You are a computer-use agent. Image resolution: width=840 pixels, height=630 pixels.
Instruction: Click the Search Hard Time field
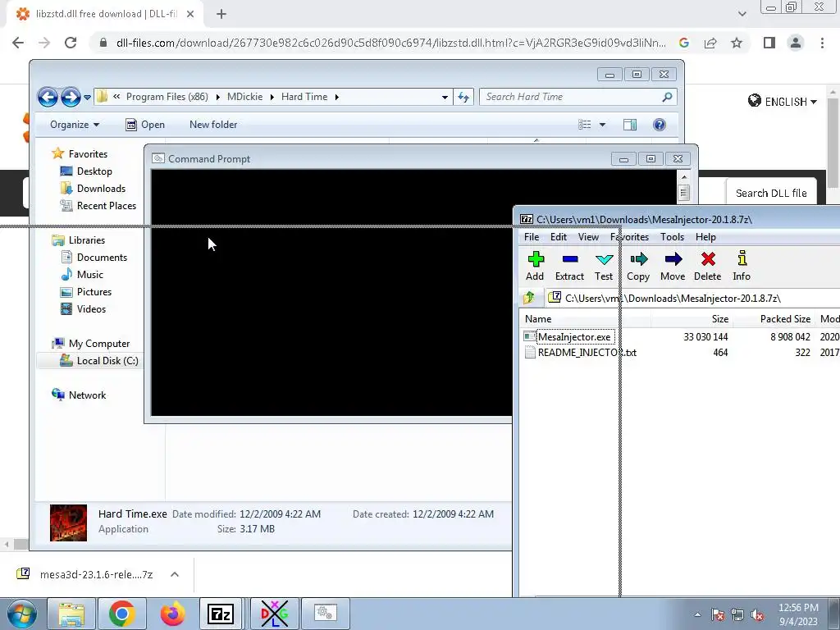click(x=578, y=97)
